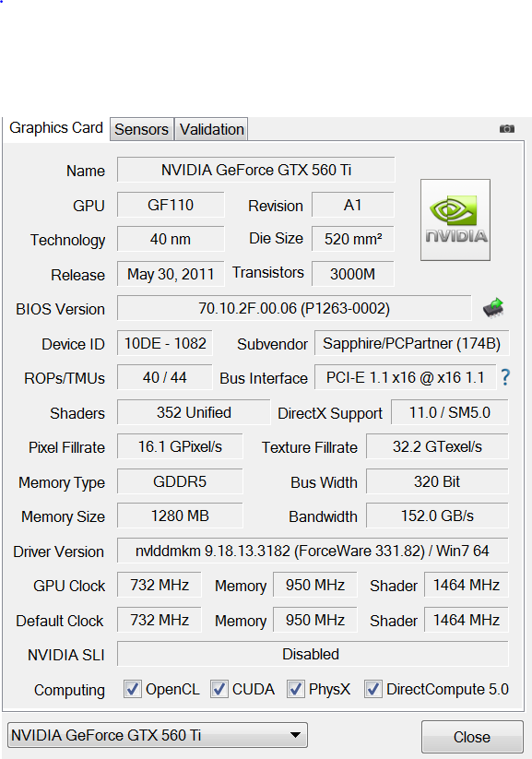Toggle the PhysX checkbox
This screenshot has width=532, height=759.
295,689
